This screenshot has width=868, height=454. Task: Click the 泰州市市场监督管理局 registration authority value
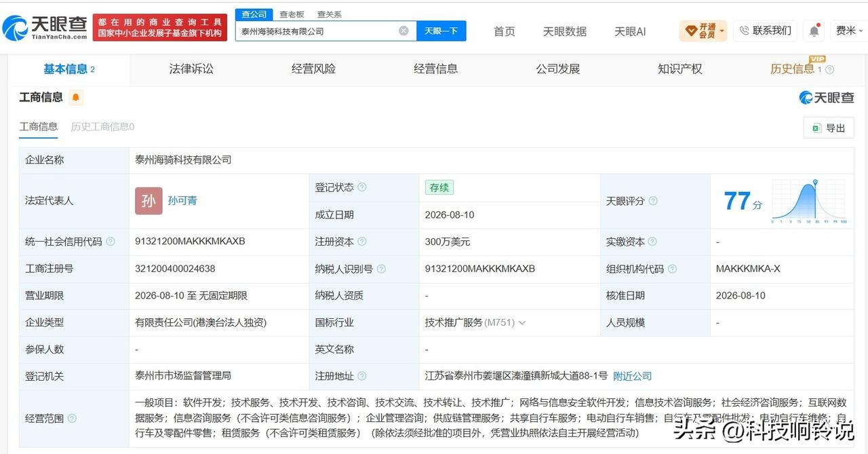click(x=183, y=375)
